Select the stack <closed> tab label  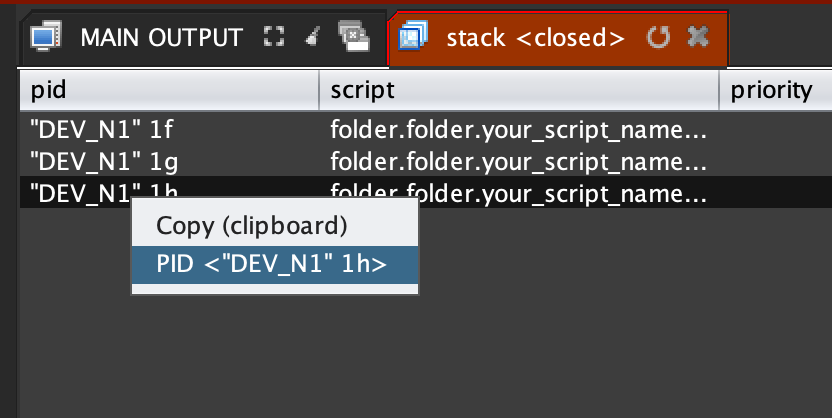[x=536, y=38]
